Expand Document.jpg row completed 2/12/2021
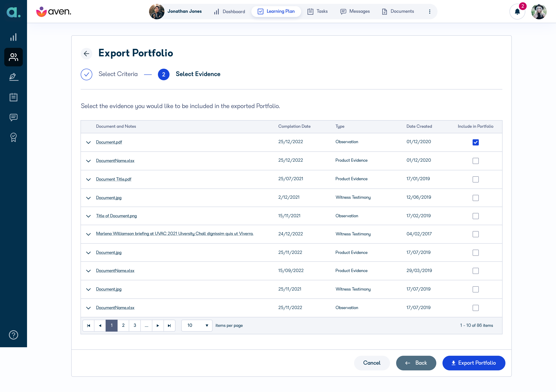 coord(88,198)
